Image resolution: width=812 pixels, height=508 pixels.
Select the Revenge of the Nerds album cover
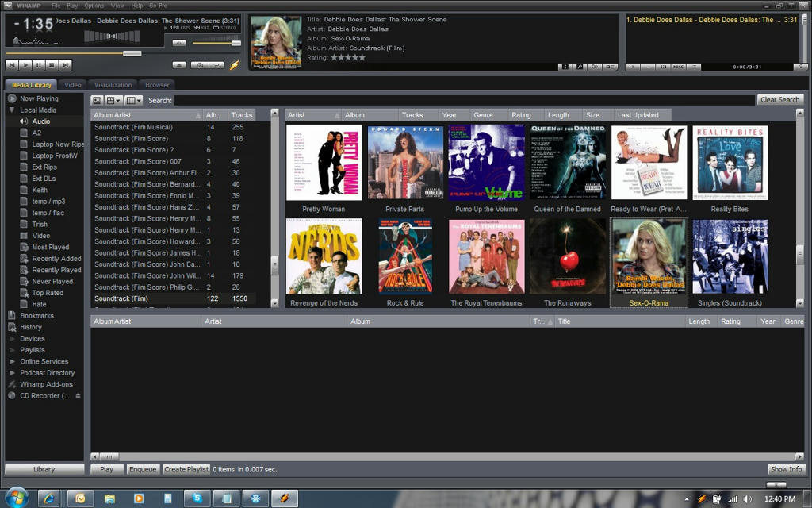pyautogui.click(x=324, y=256)
